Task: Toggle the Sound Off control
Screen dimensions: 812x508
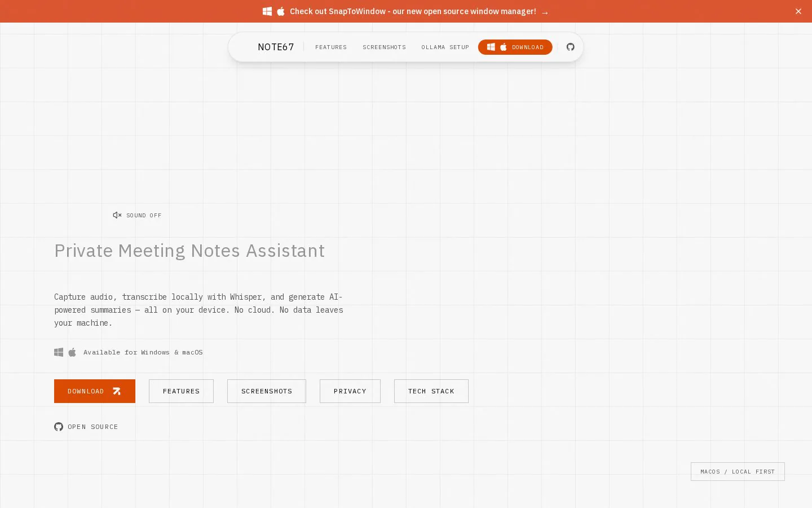Action: coord(137,215)
